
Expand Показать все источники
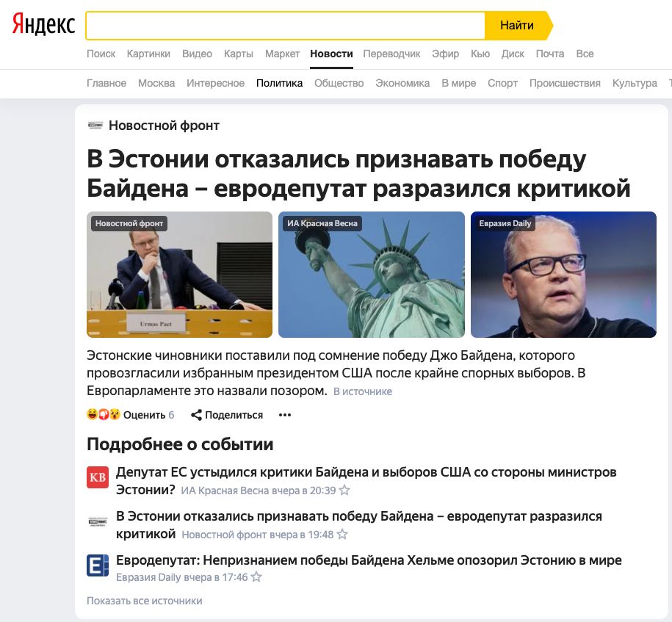[145, 601]
